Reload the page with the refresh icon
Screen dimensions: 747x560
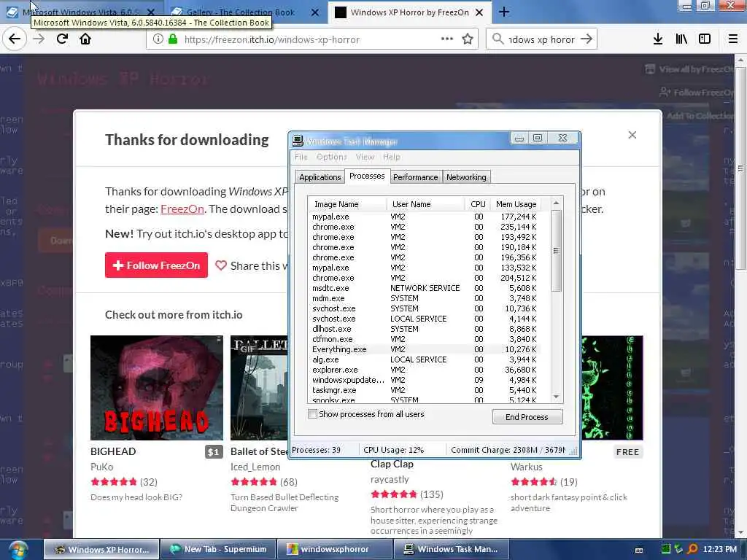62,39
